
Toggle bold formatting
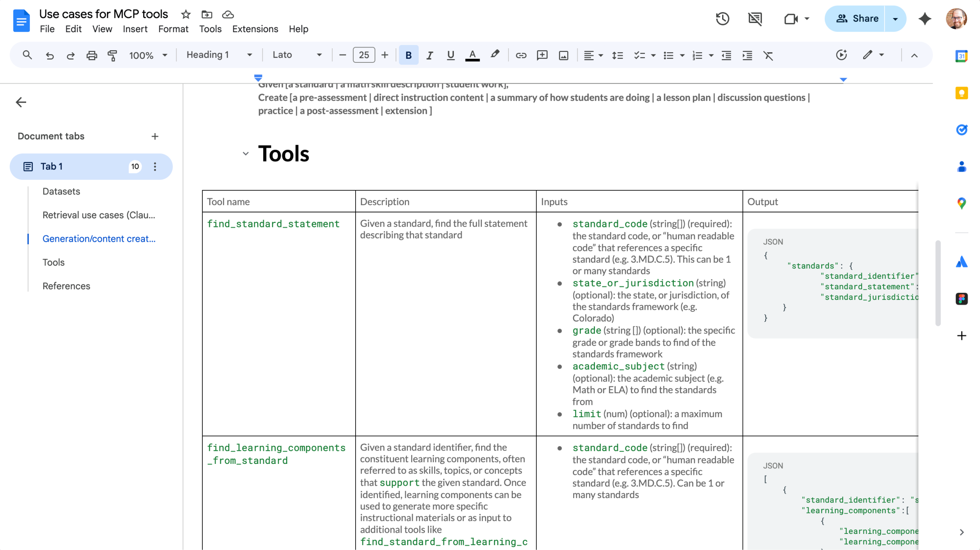point(408,55)
